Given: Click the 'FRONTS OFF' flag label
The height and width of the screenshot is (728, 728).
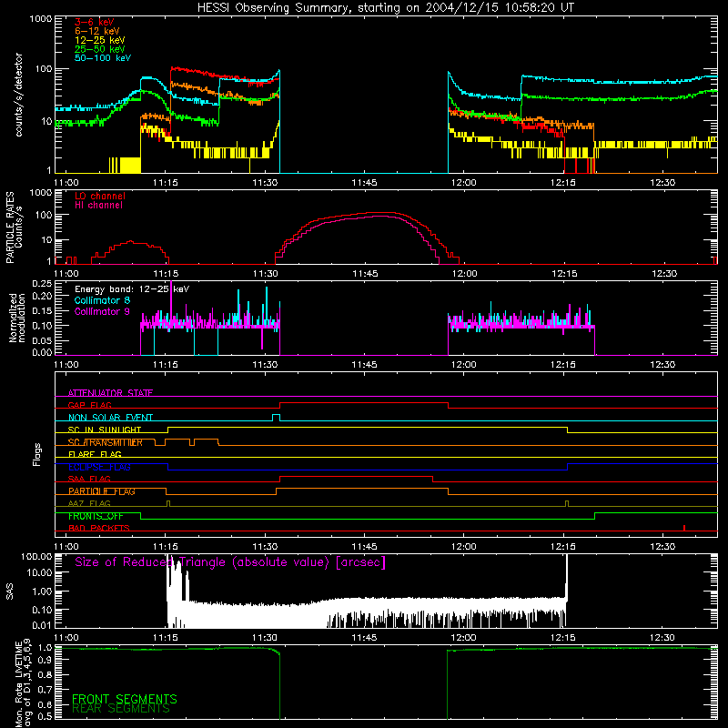Looking at the screenshot, I should tap(96, 516).
